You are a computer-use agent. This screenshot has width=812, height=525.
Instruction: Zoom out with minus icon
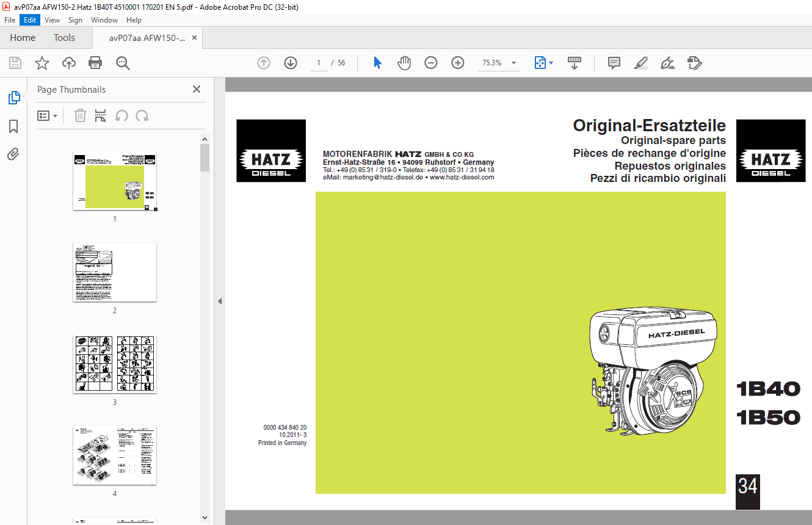tap(431, 63)
